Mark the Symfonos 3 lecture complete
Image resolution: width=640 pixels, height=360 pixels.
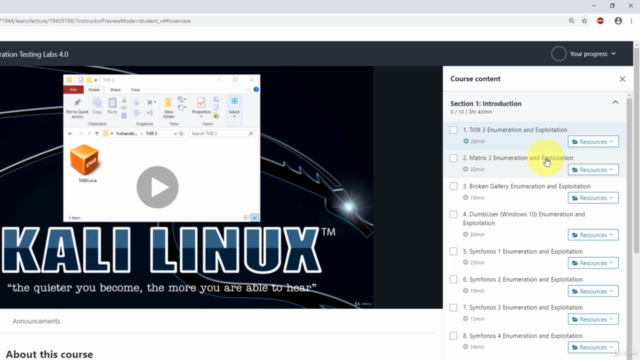pyautogui.click(x=453, y=307)
